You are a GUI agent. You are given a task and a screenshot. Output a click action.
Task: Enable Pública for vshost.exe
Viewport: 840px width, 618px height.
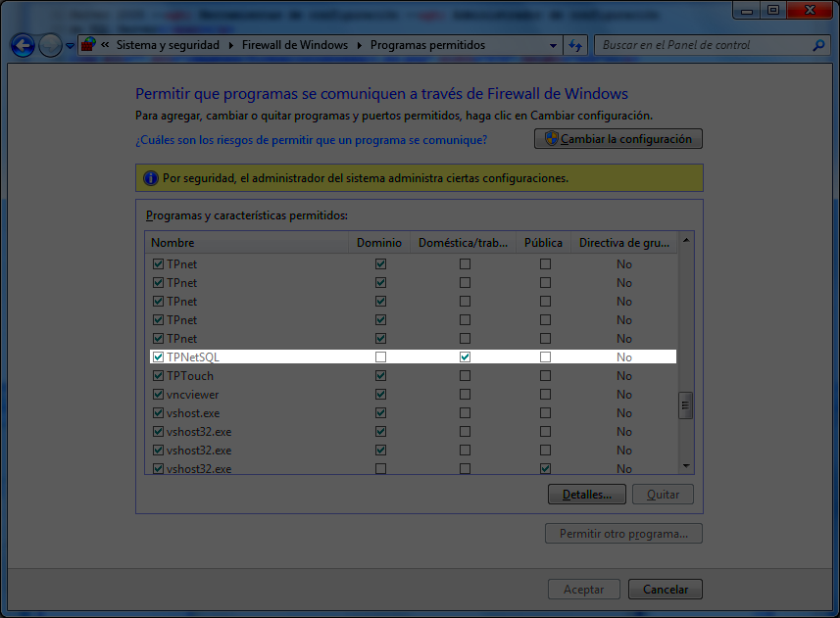[545, 413]
